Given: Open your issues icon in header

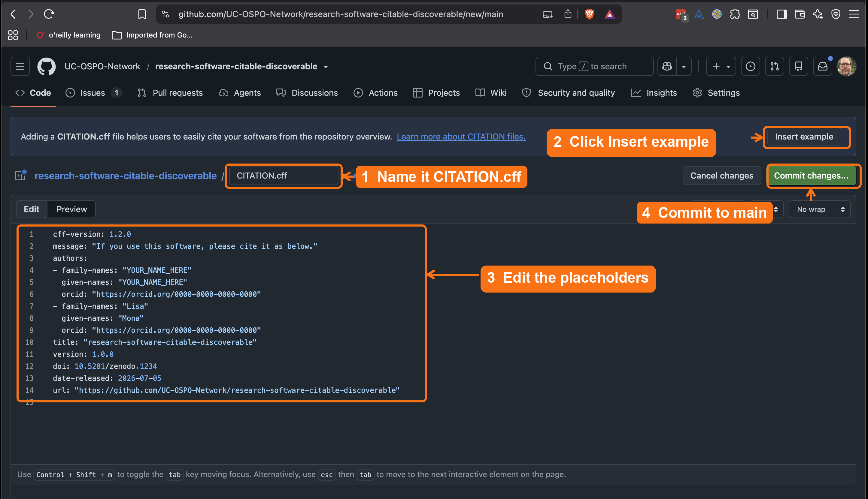Looking at the screenshot, I should pos(750,66).
